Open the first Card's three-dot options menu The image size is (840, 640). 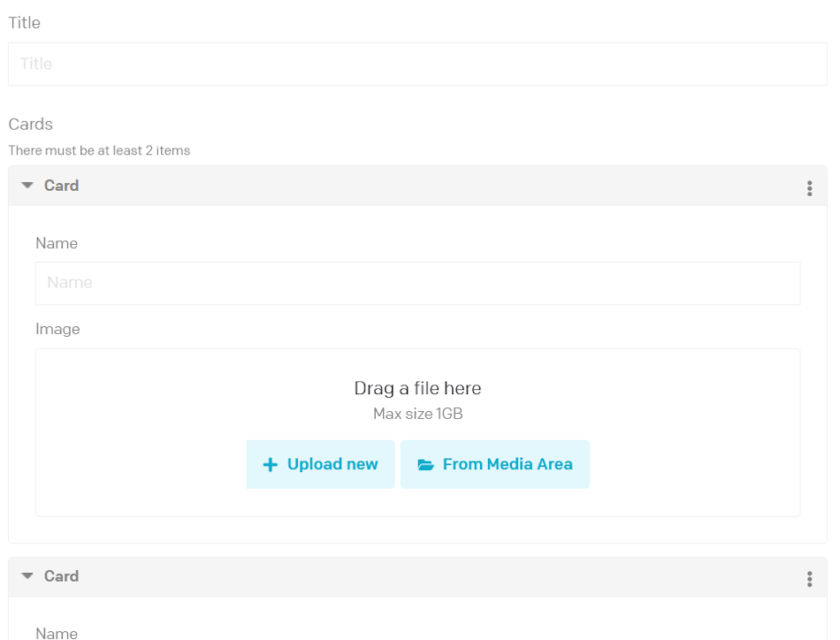(809, 187)
